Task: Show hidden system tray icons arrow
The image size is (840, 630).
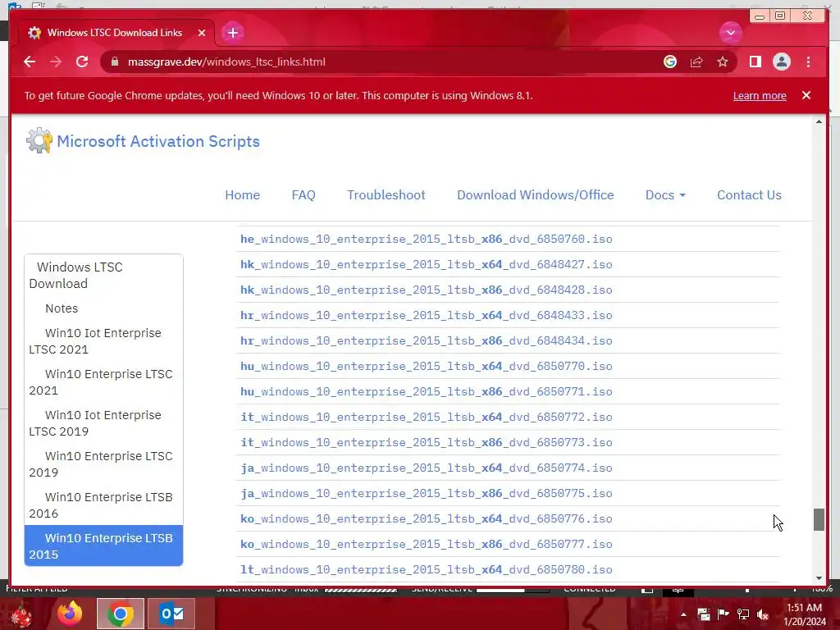Action: pos(683,614)
